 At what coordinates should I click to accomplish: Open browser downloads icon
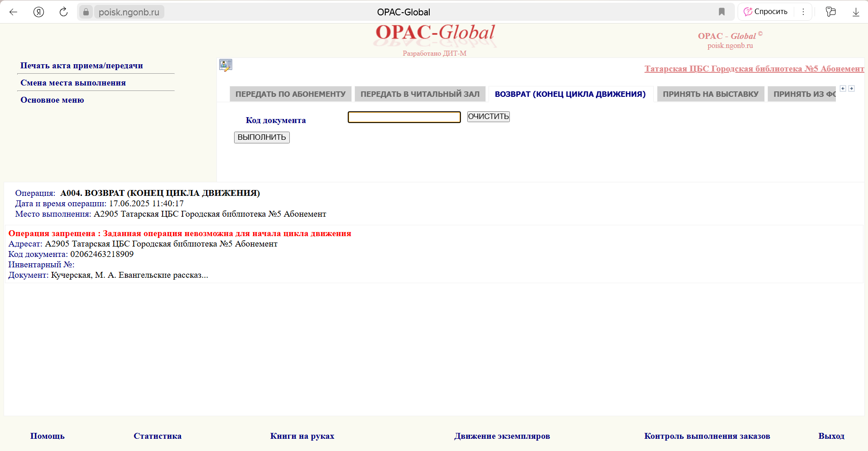(855, 12)
